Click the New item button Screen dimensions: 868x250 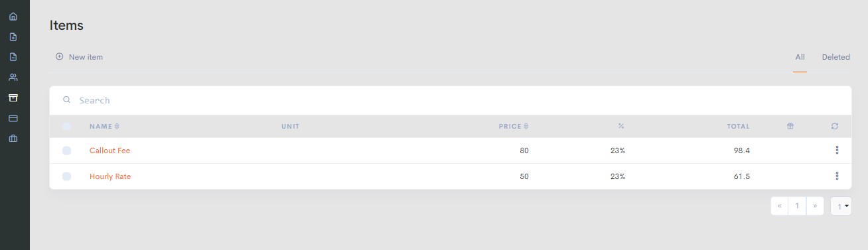pyautogui.click(x=79, y=57)
